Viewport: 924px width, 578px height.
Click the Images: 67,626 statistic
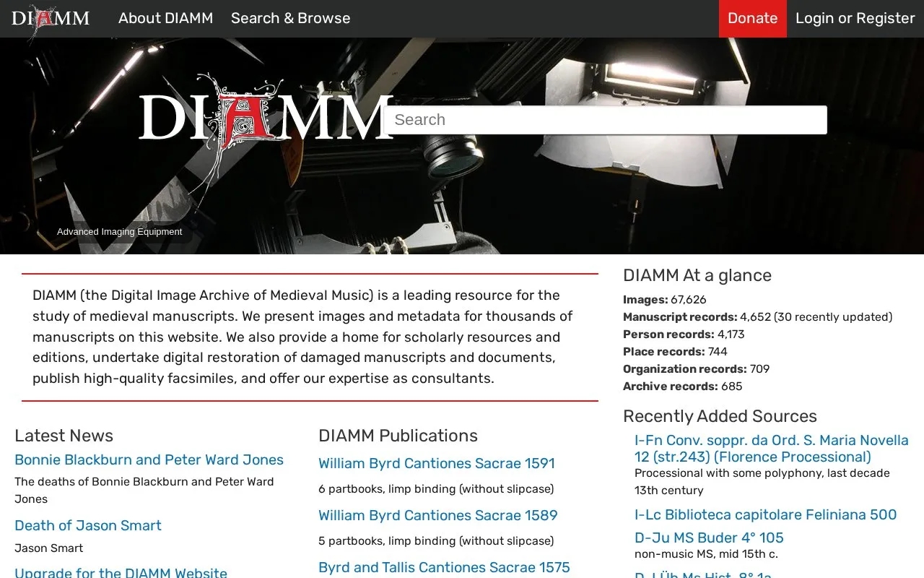[x=665, y=300]
